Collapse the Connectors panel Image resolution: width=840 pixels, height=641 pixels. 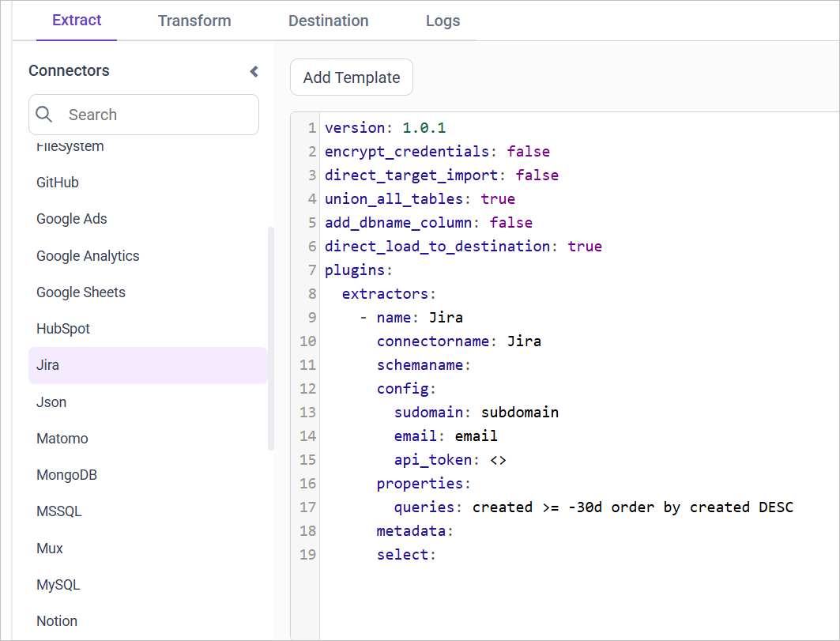click(253, 71)
